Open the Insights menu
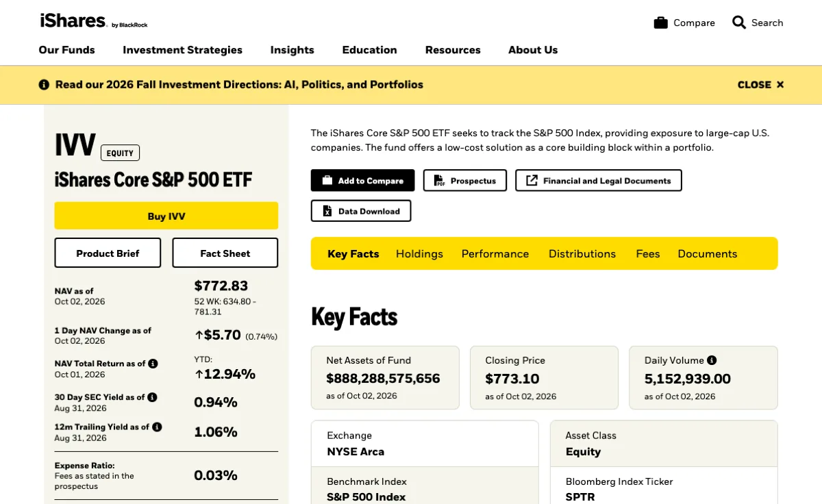This screenshot has height=504, width=822. (x=292, y=50)
